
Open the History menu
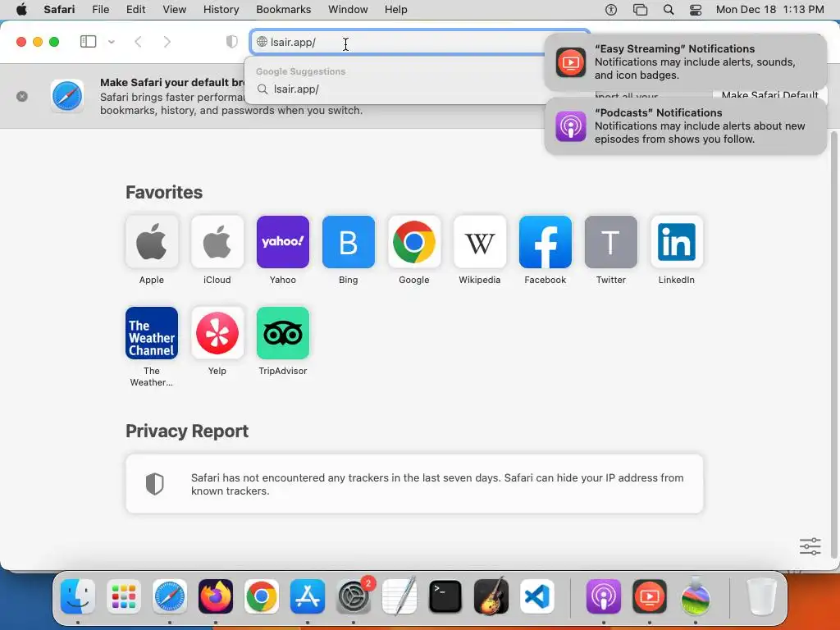[x=221, y=10]
